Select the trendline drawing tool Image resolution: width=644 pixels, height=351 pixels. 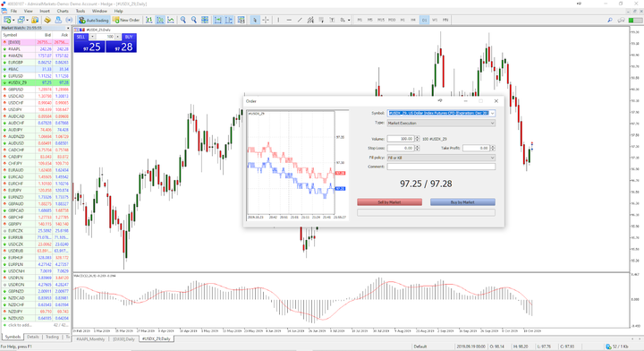[300, 20]
